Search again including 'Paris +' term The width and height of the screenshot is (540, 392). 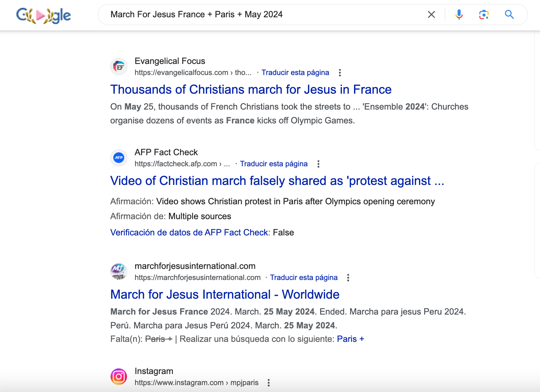(x=350, y=339)
